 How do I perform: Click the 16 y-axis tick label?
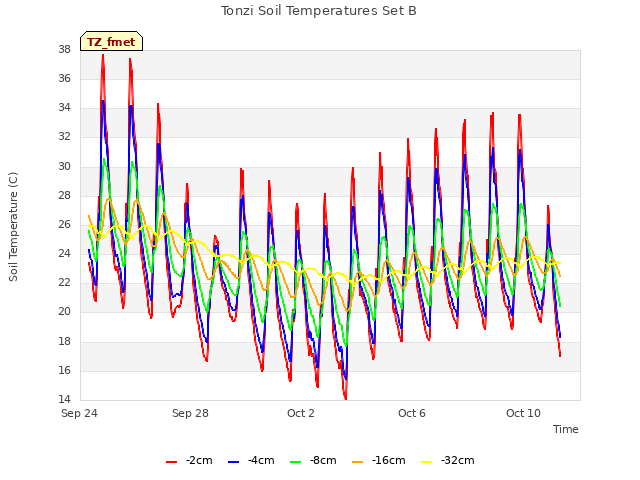(x=64, y=371)
